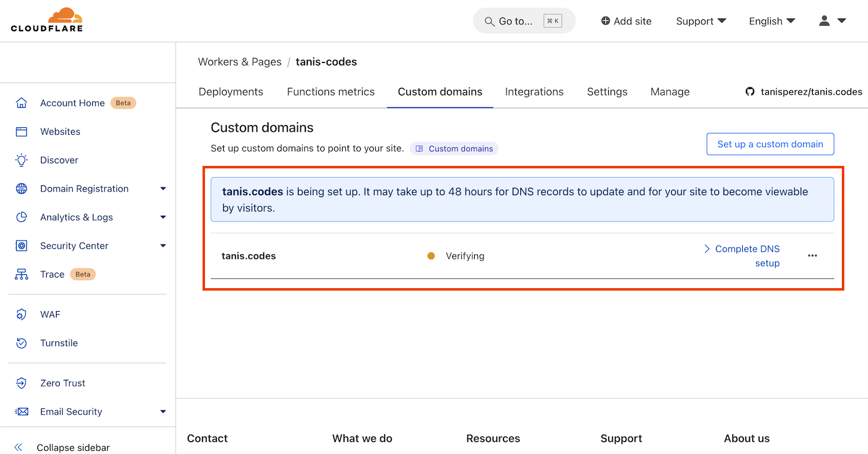Expand the Domain Registration sidebar section

pos(163,188)
